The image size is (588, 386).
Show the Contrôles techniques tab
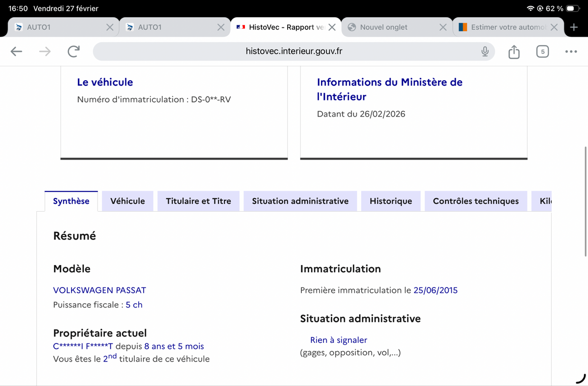click(475, 201)
